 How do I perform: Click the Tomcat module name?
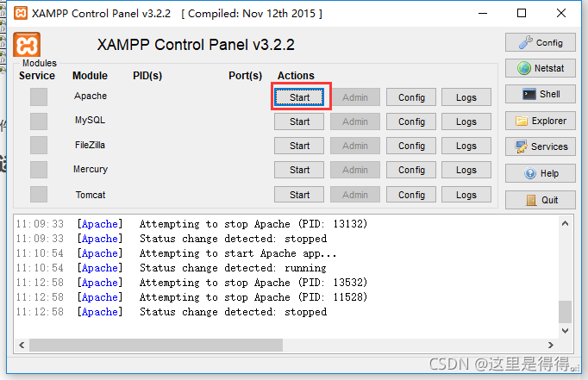(91, 195)
